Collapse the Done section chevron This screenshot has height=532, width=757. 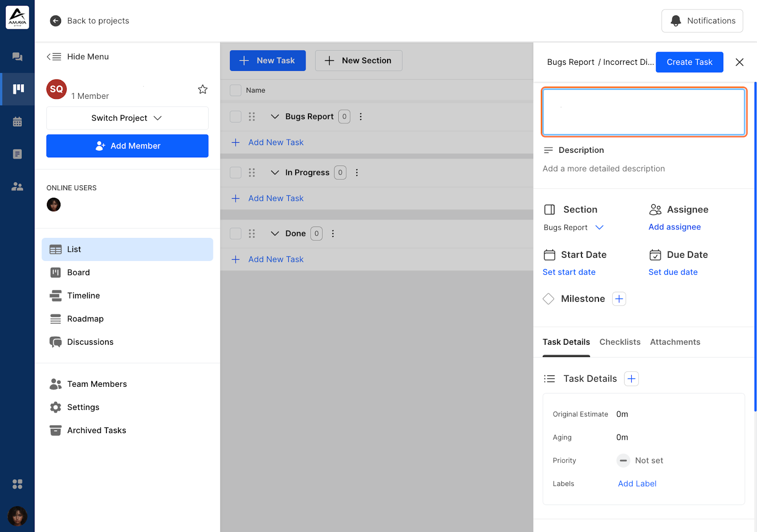pyautogui.click(x=274, y=234)
